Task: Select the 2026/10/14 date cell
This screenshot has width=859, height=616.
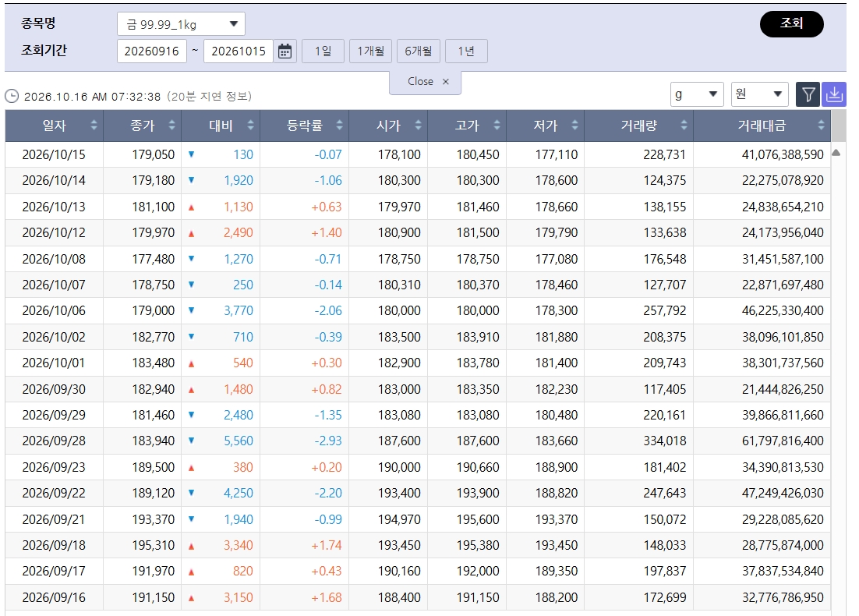Action: [x=54, y=180]
